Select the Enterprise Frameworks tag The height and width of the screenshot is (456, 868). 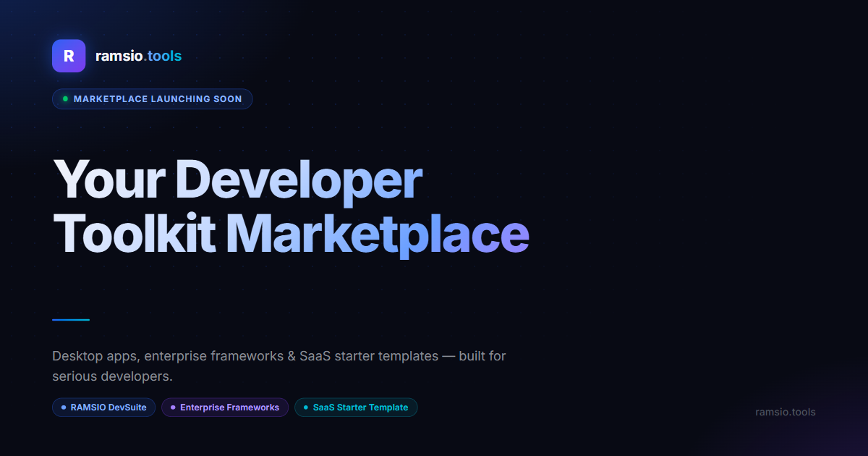(225, 408)
